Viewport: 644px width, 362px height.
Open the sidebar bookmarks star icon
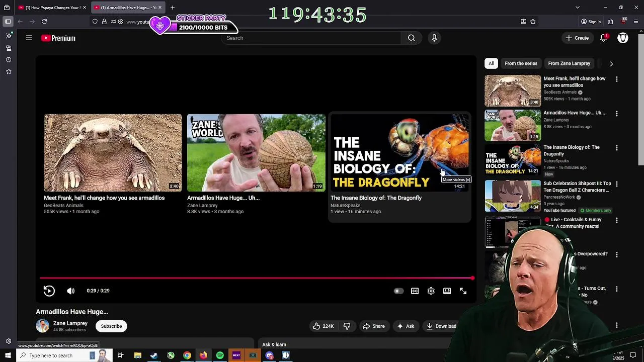point(9,72)
